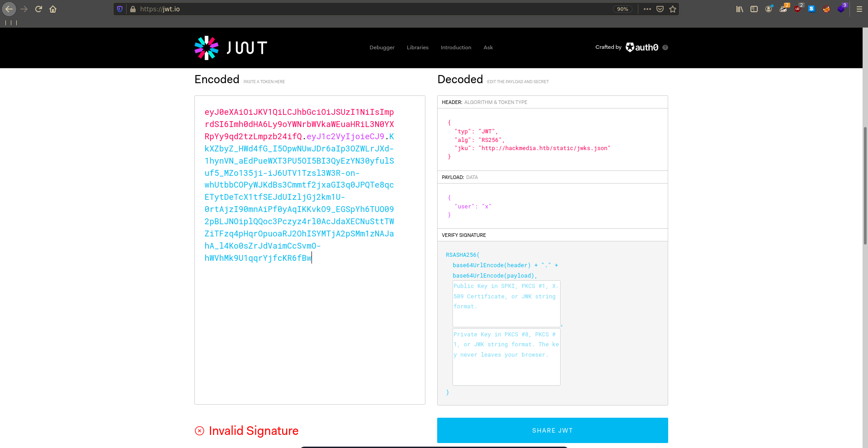Click the tracking protection shield icon
Screen dimensions: 868x448
pos(120,9)
